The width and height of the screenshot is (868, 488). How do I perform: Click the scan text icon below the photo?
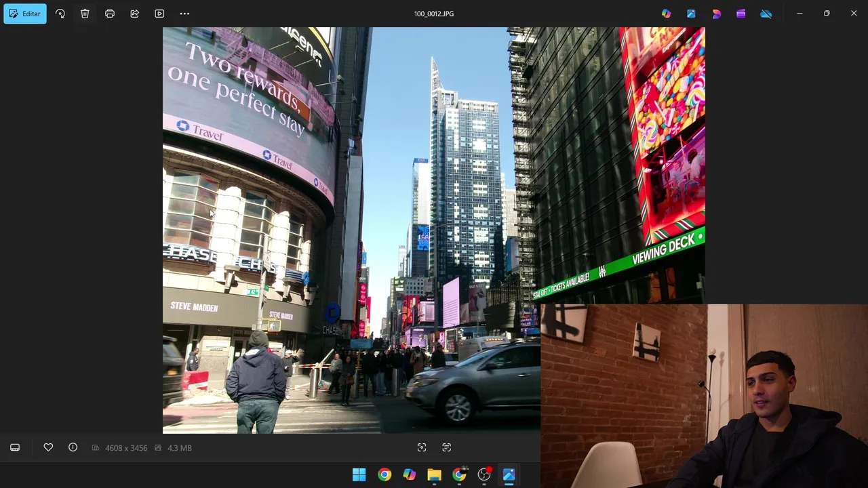click(x=446, y=447)
